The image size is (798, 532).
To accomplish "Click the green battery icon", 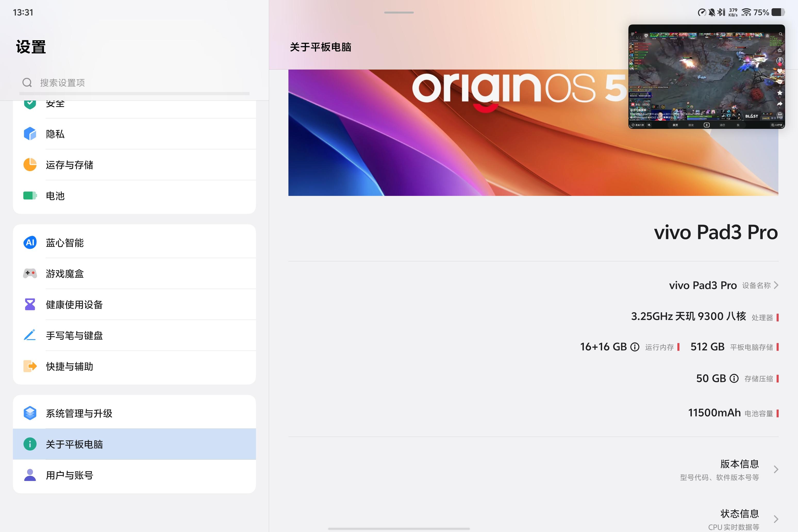I will 30,196.
